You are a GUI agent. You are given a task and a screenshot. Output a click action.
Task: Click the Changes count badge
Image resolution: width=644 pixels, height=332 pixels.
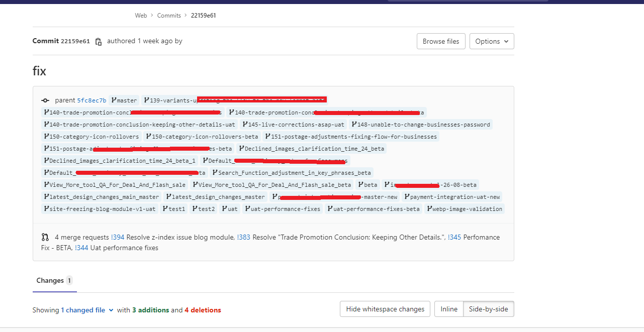(69, 280)
